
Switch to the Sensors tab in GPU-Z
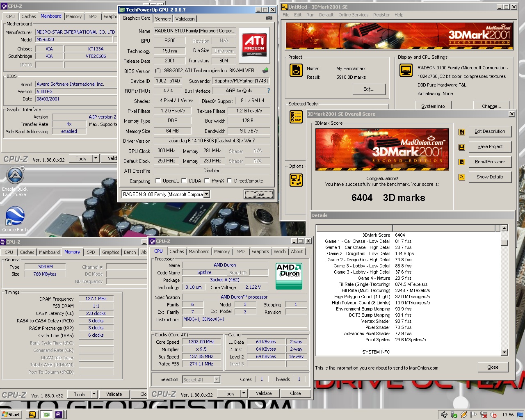coord(163,19)
